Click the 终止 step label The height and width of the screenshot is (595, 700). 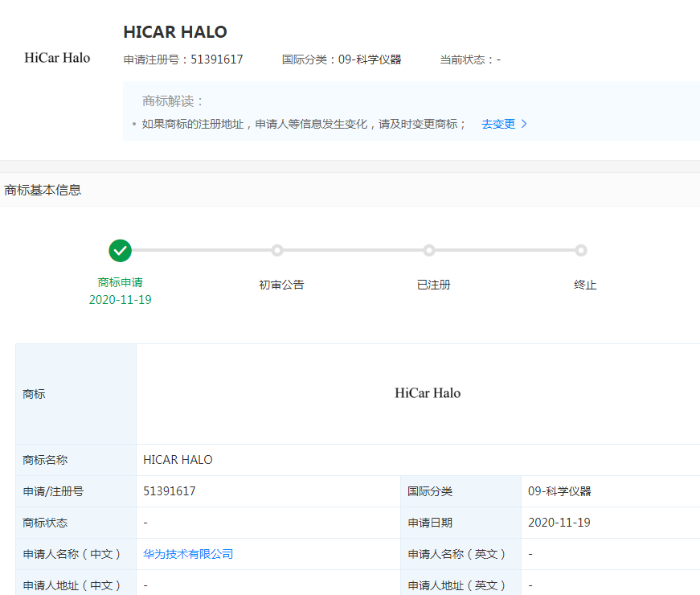click(x=585, y=285)
